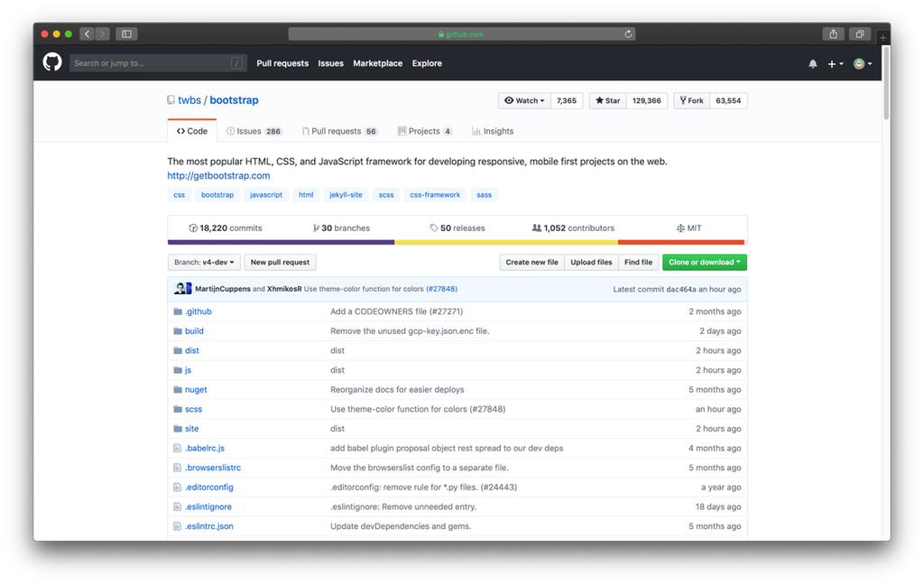Open the scss folder
924x585 pixels.
[193, 409]
